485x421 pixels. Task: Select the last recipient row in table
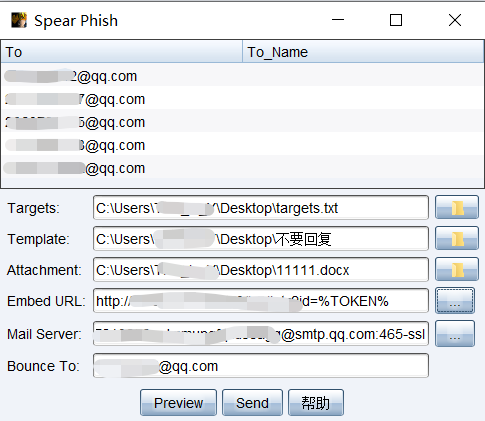pyautogui.click(x=242, y=168)
